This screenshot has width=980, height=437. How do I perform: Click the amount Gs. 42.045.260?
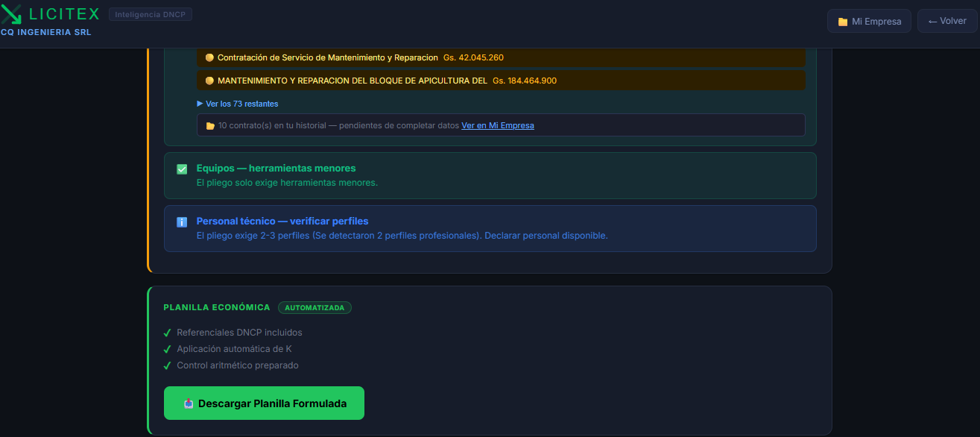(x=473, y=57)
